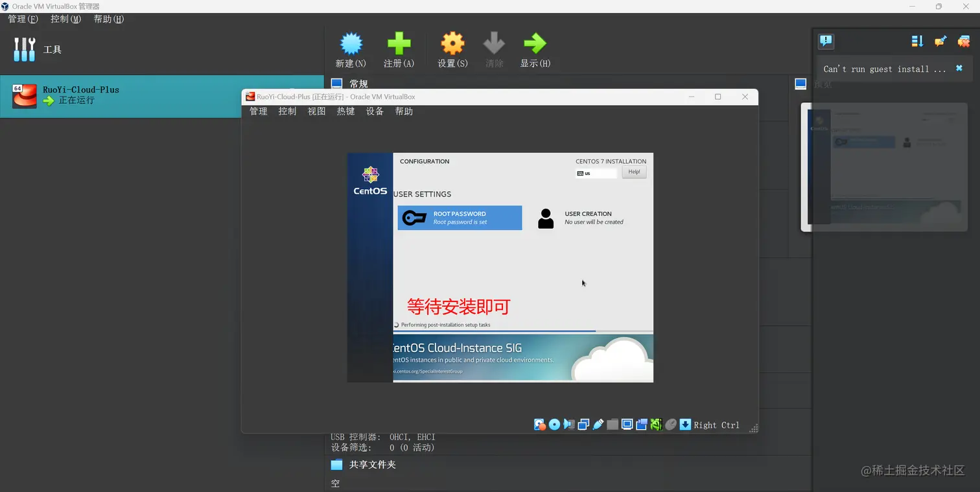The width and height of the screenshot is (980, 492).
Task: Click the 共享文件夹 section header
Action: pyautogui.click(x=372, y=465)
